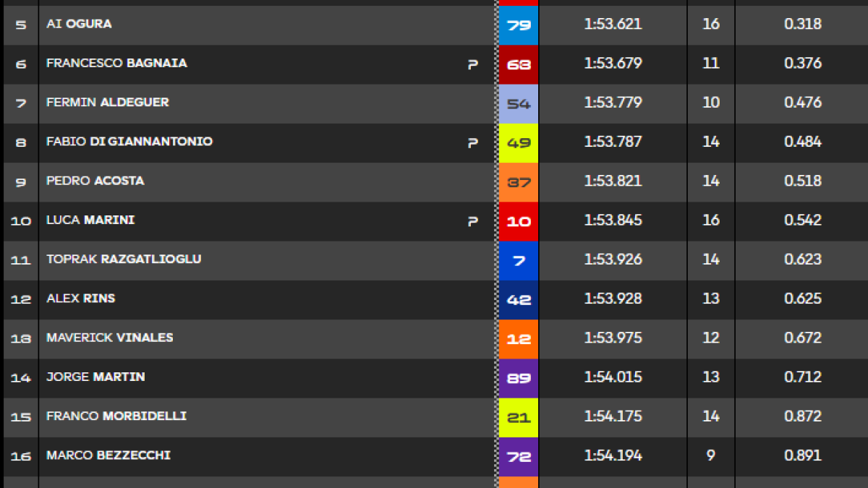Click the pit 'P' icon beside Luca Marini
The height and width of the screenshot is (488, 868).
pos(472,221)
